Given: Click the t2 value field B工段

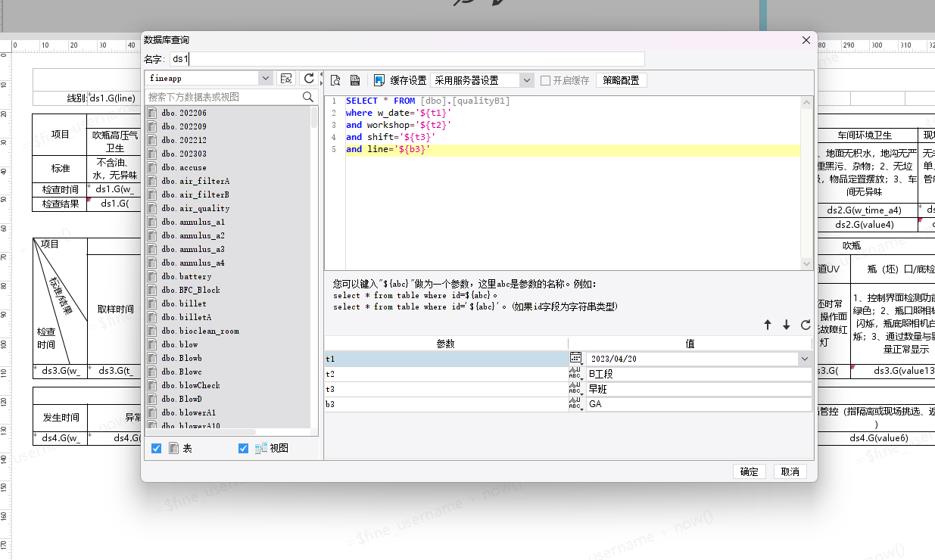Looking at the screenshot, I should (x=698, y=374).
